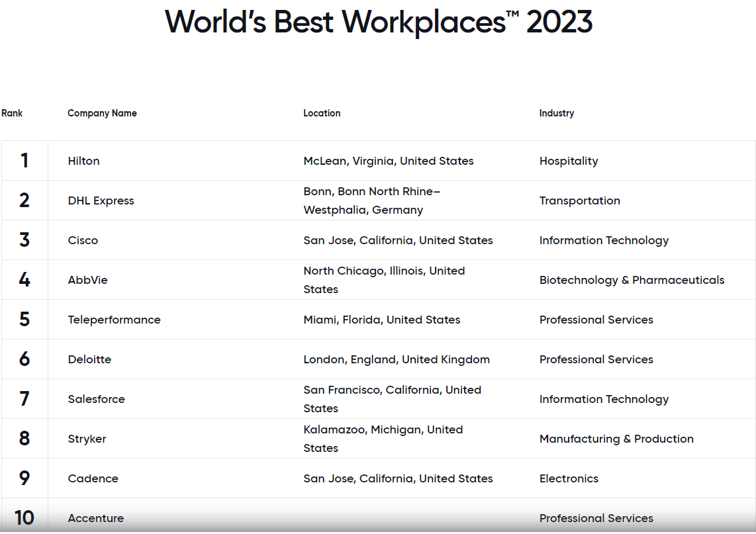
Task: Open the Teleperformance company entry
Action: tap(115, 320)
